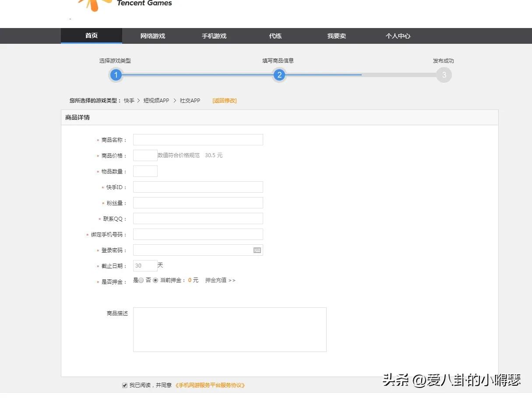Open the 个人中心 menu
This screenshot has height=398, width=532.
398,36
